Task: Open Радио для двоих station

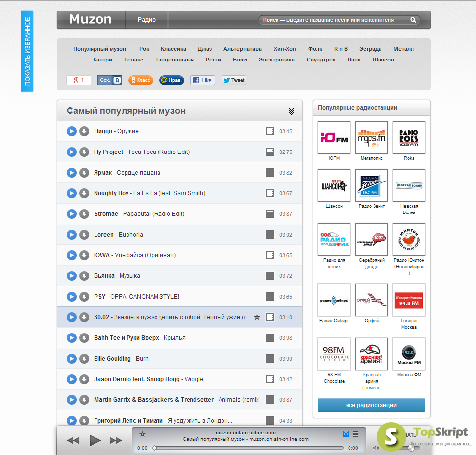Action: pyautogui.click(x=334, y=240)
